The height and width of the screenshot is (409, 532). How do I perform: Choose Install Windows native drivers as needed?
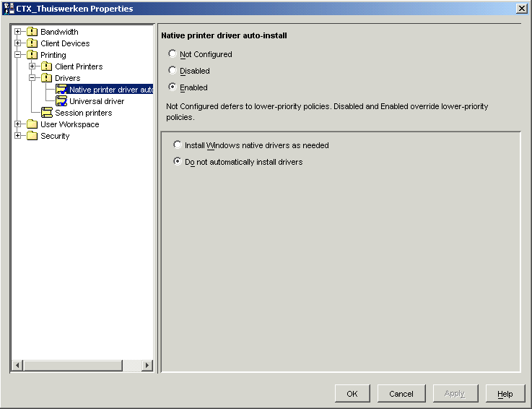click(178, 145)
